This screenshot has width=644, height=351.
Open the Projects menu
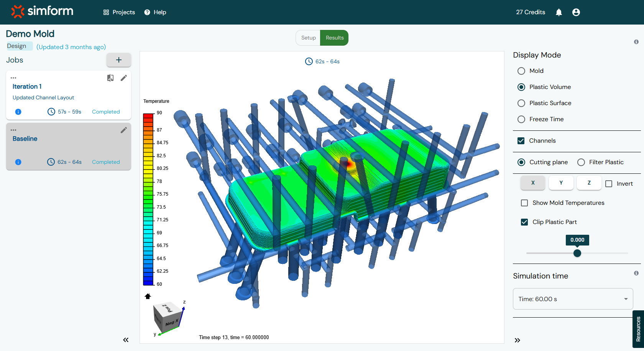[119, 12]
